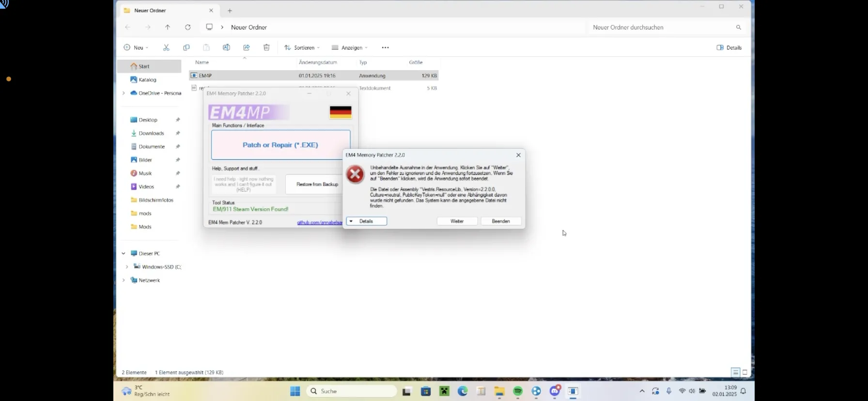Click the Delete trash icon in toolbar
Screen dimensions: 868x401
pyautogui.click(x=266, y=47)
